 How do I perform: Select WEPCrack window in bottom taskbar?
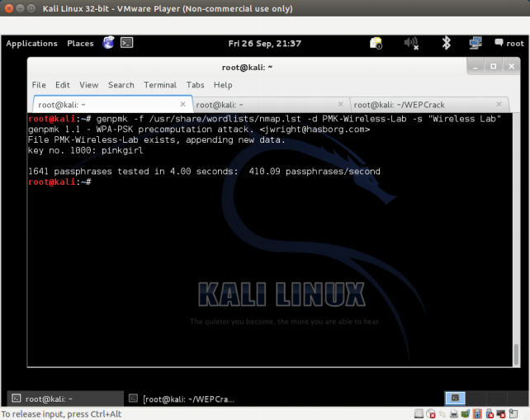click(x=186, y=399)
